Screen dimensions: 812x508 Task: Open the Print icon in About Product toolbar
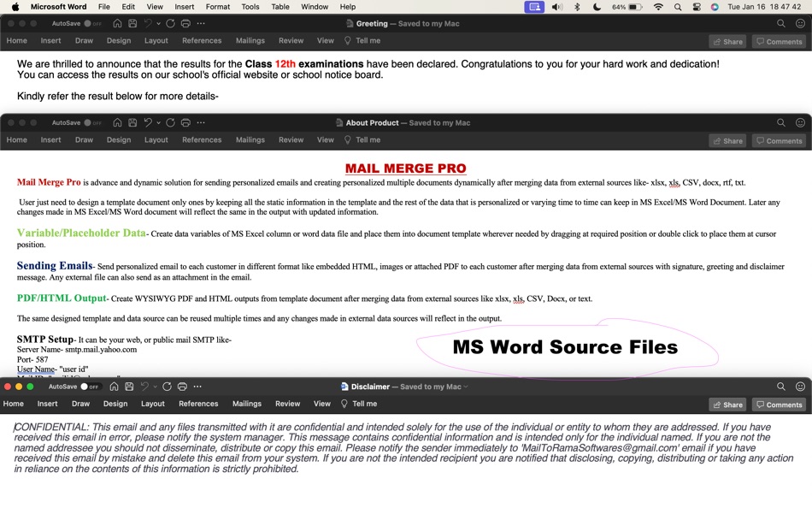[x=185, y=123]
